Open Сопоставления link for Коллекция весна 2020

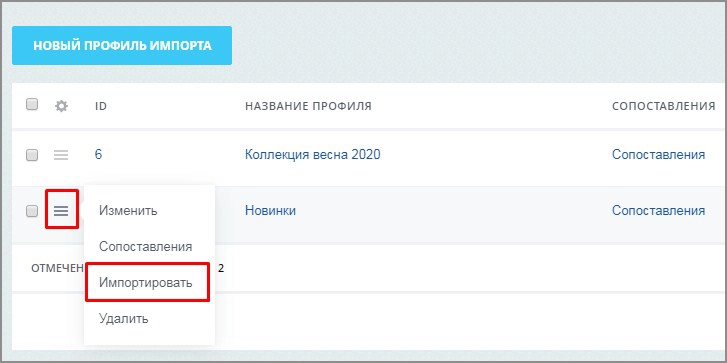pos(658,154)
